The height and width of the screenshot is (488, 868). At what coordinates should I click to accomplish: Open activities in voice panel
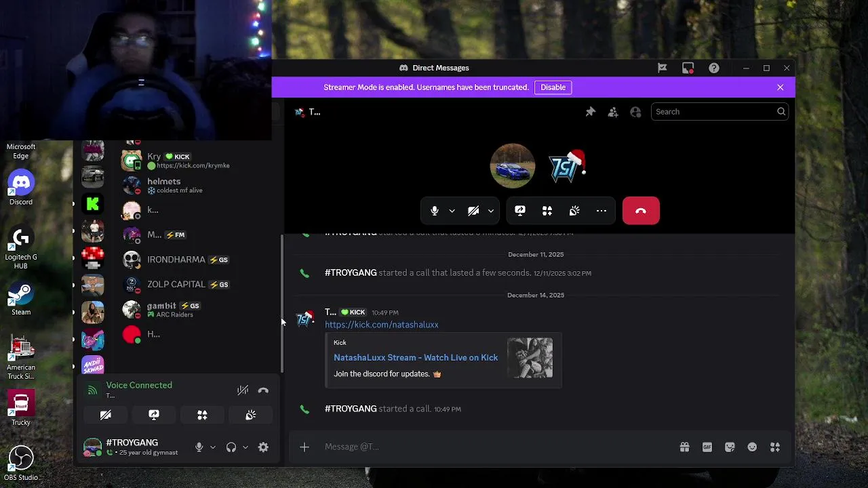tap(202, 415)
